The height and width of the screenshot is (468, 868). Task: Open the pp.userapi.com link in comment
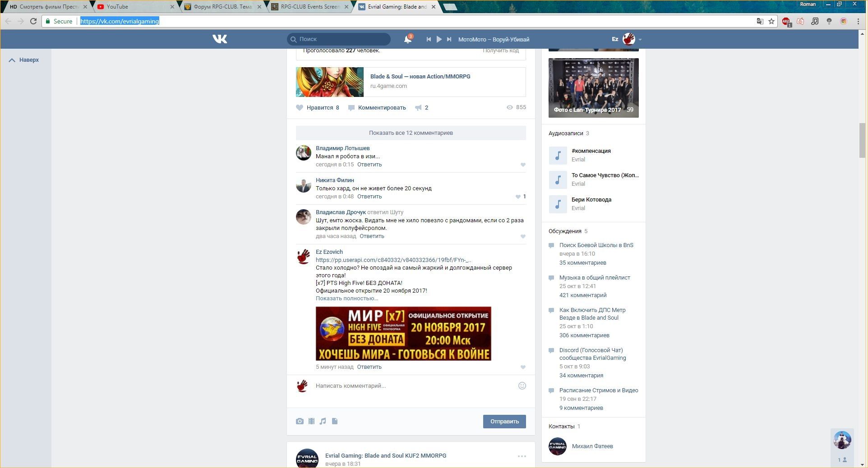tap(394, 260)
